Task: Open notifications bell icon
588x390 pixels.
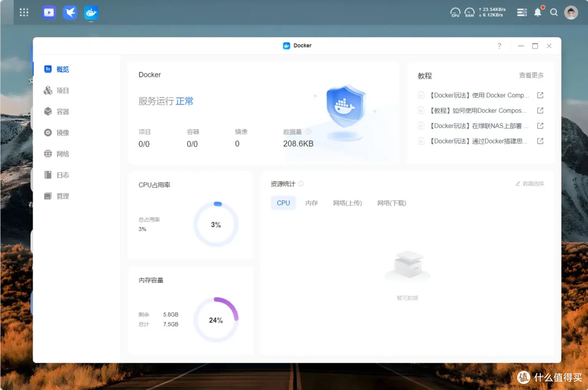Action: [x=538, y=13]
